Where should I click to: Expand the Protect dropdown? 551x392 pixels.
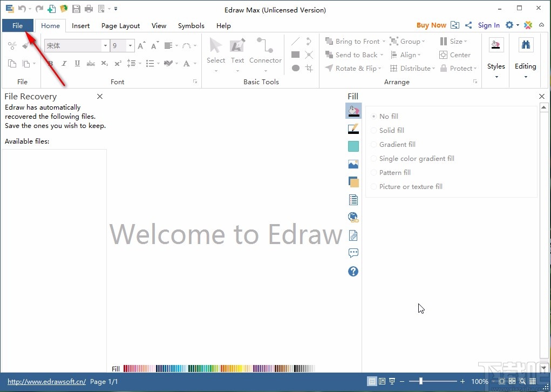pos(475,68)
